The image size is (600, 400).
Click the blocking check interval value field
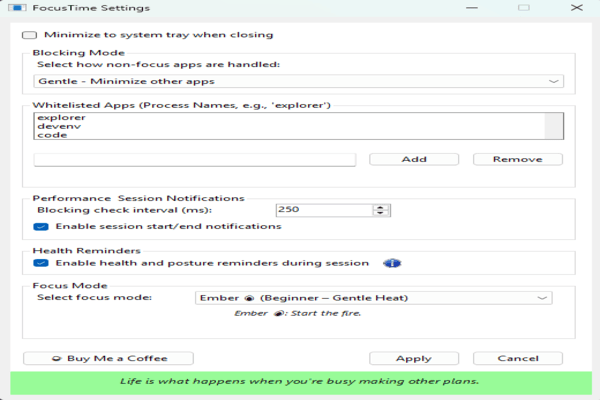(324, 210)
